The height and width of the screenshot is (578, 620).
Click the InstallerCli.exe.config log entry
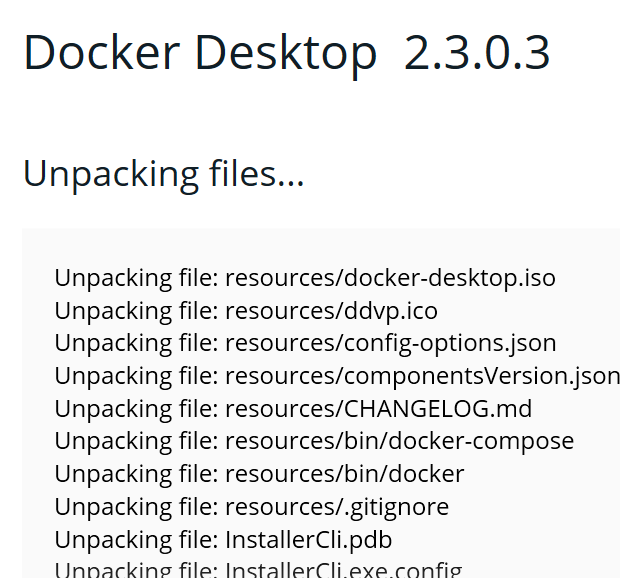coord(258,570)
